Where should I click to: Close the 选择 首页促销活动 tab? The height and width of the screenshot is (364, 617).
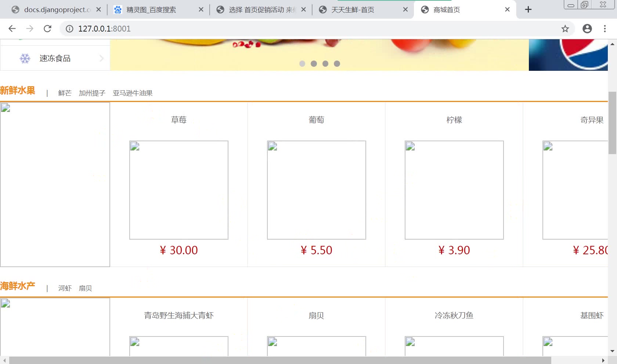303,10
